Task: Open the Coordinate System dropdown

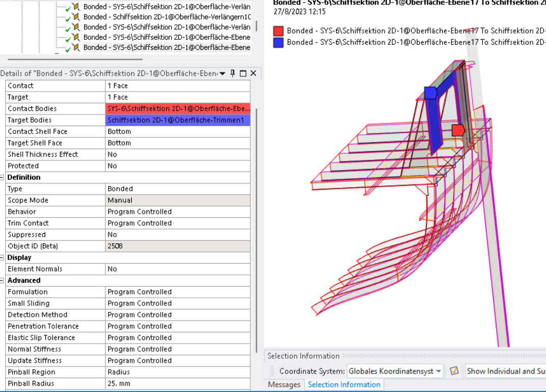Action: click(x=395, y=371)
